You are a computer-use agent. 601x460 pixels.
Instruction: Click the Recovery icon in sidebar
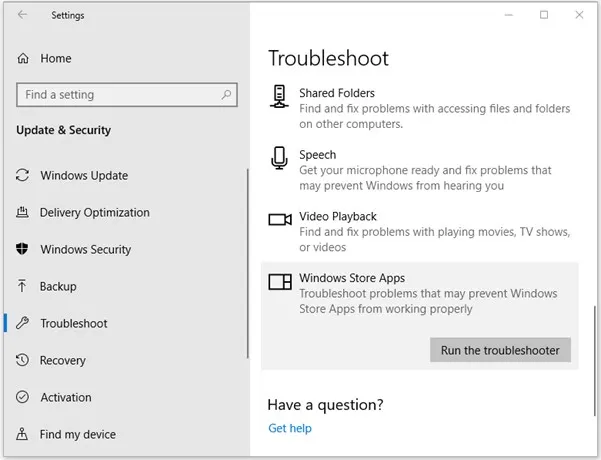pos(22,361)
